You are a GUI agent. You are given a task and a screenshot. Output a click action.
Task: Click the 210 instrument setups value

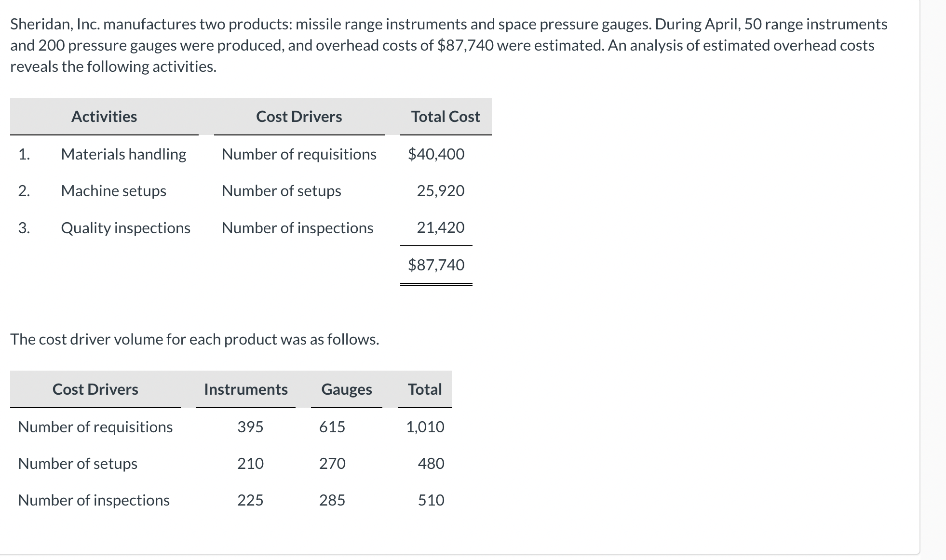click(x=250, y=464)
